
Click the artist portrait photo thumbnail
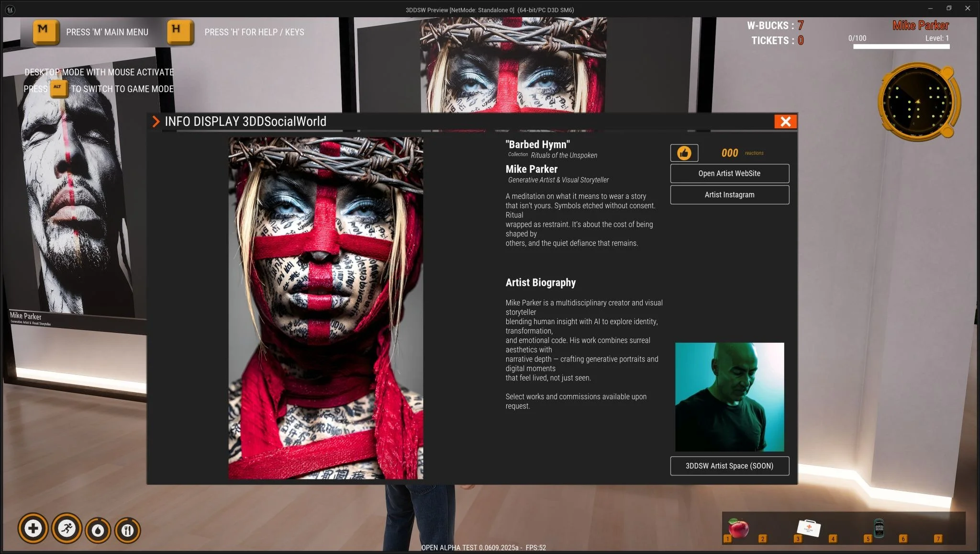[729, 397]
